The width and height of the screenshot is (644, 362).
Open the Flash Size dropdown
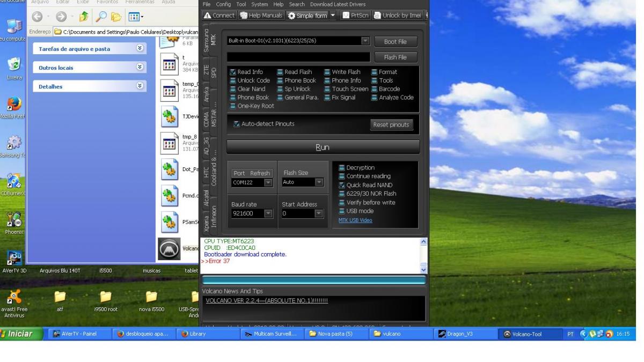[320, 182]
